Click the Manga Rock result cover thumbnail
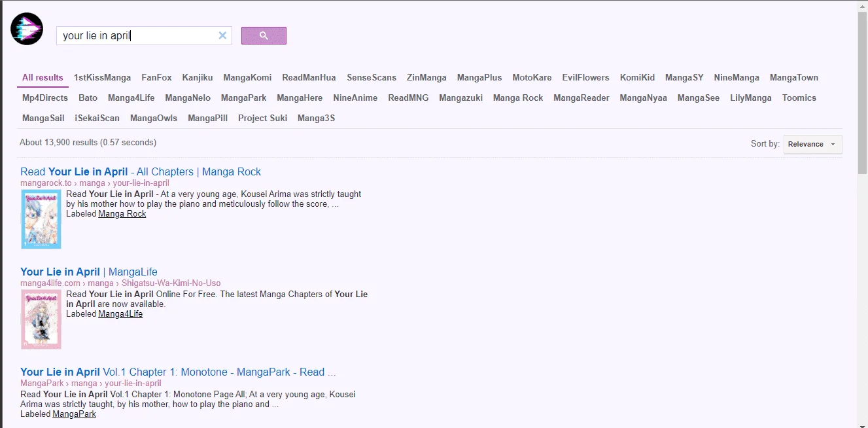 (x=41, y=219)
